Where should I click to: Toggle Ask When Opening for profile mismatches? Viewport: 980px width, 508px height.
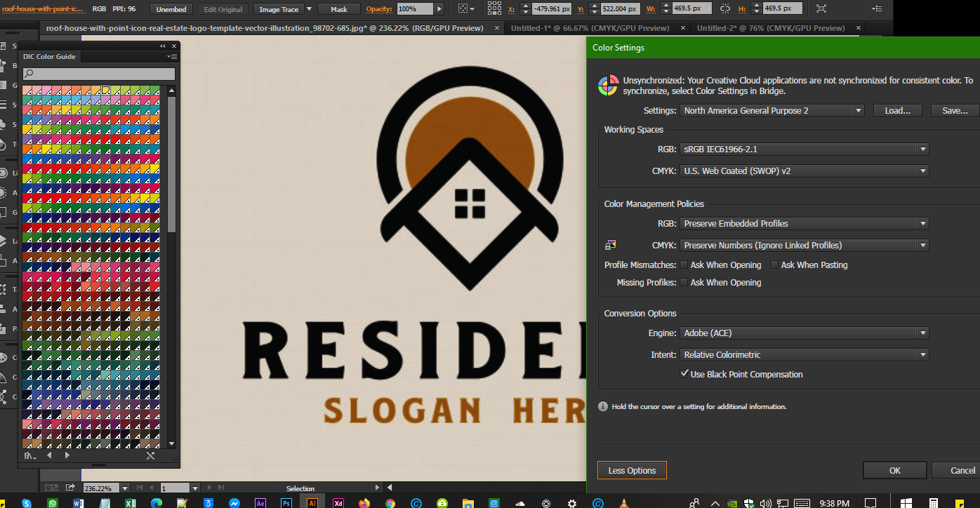point(684,265)
